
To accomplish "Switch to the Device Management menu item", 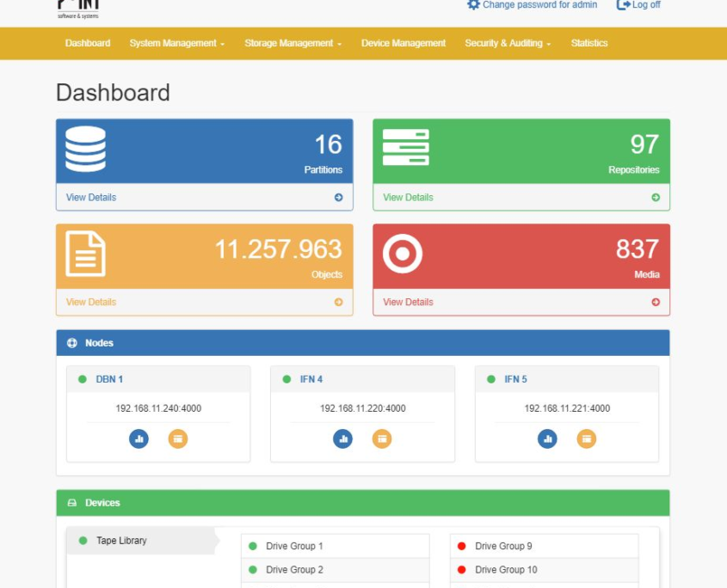I will pyautogui.click(x=403, y=43).
